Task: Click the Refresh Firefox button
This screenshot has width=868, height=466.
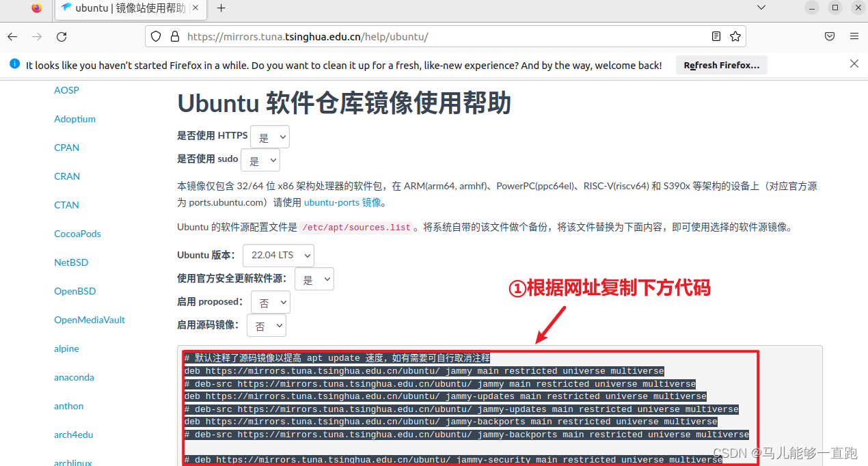Action: pos(722,65)
